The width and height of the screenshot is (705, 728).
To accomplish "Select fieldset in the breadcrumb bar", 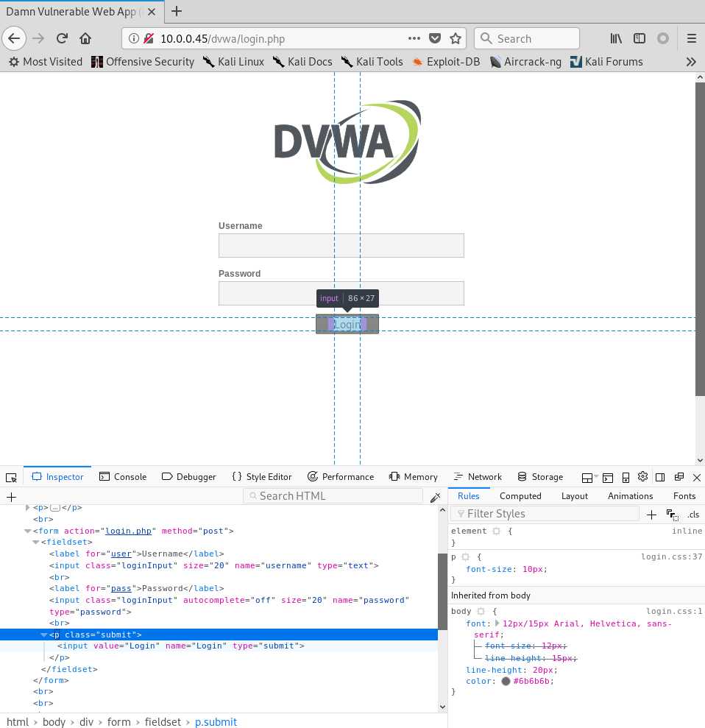I will point(163,722).
